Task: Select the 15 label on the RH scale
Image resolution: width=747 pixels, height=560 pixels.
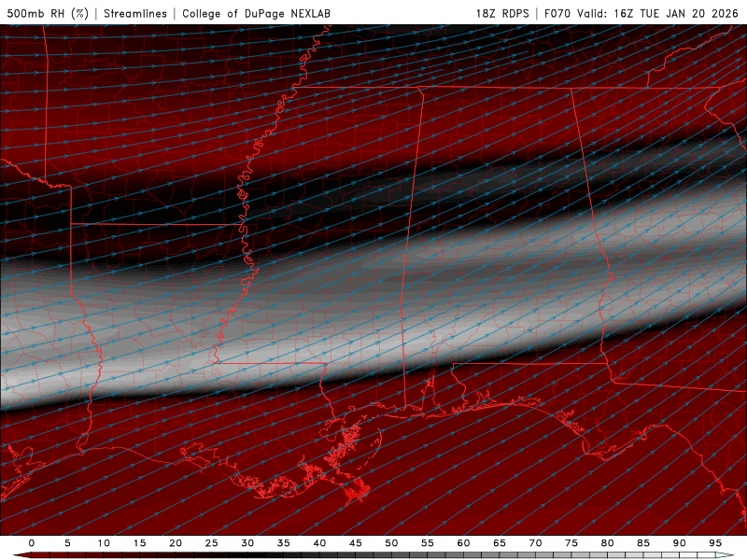Action: point(139,543)
